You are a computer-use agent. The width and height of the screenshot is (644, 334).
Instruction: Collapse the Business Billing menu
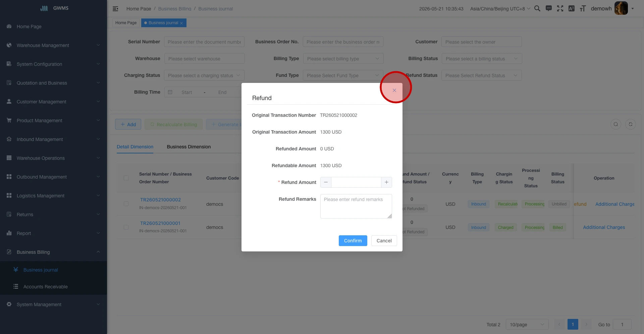tap(53, 252)
